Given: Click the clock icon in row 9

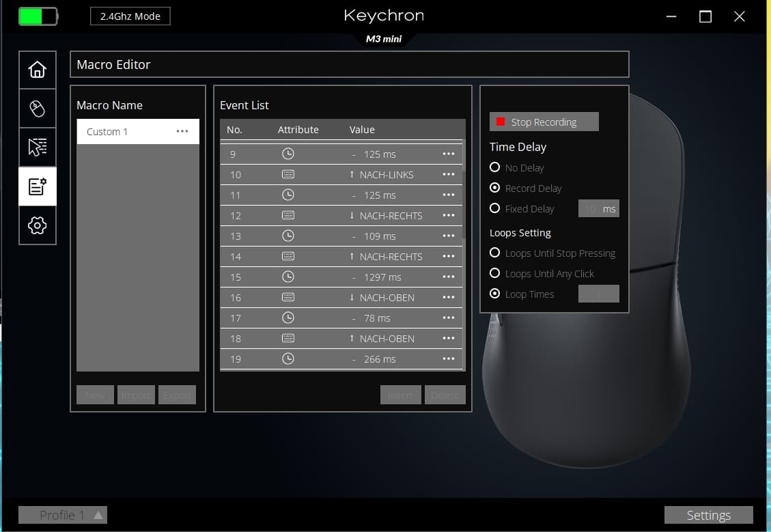Looking at the screenshot, I should pyautogui.click(x=288, y=154).
